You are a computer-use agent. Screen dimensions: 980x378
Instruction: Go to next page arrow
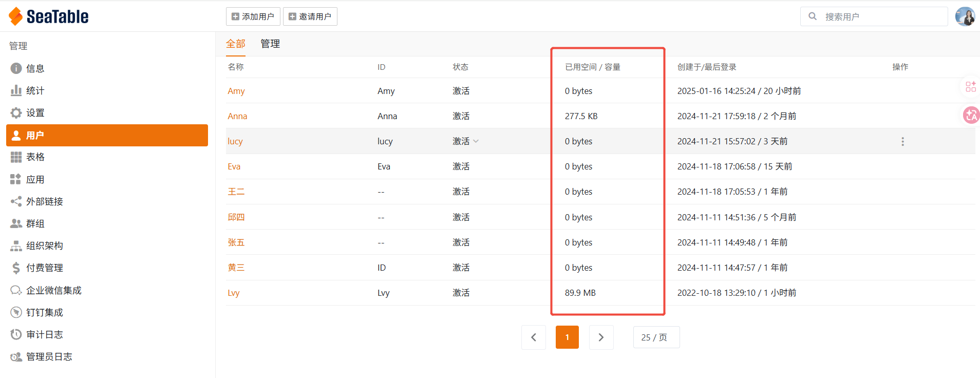tap(601, 337)
